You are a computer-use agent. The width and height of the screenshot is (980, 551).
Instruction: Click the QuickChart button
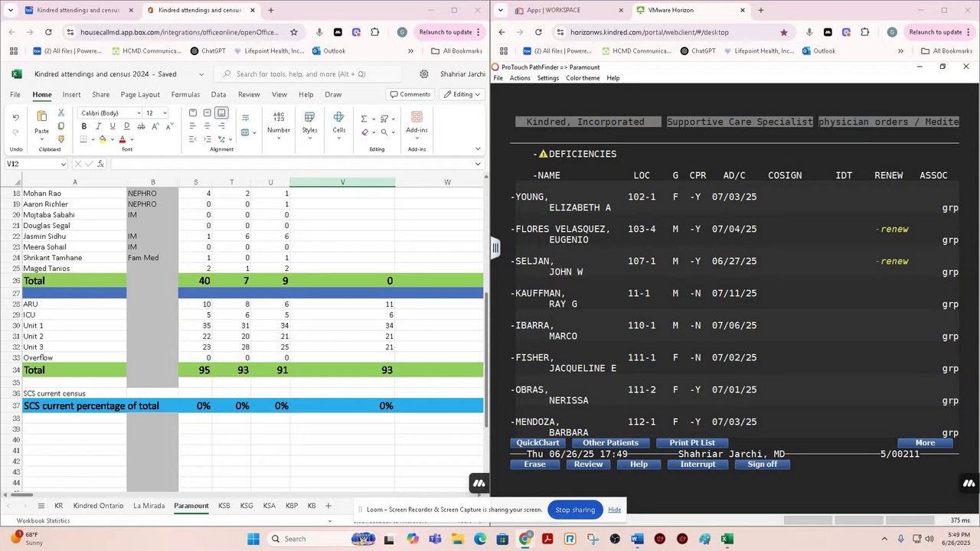[x=538, y=443]
